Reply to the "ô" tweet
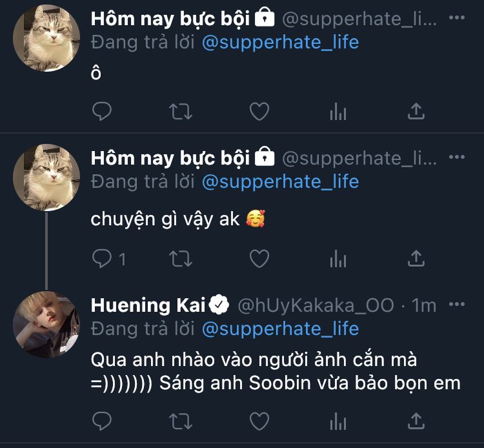 (102, 112)
